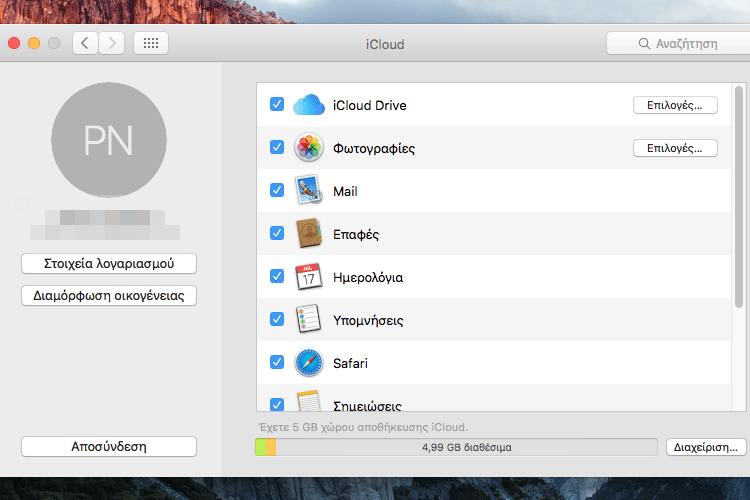Screen dimensions: 750x500
Task: Disable the Mail checkbox
Action: [x=277, y=190]
